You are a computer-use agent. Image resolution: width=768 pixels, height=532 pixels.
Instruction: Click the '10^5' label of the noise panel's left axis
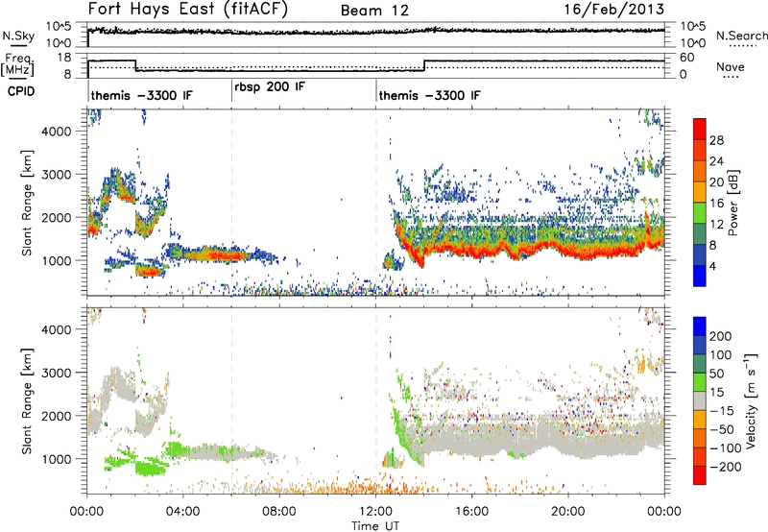(59, 27)
